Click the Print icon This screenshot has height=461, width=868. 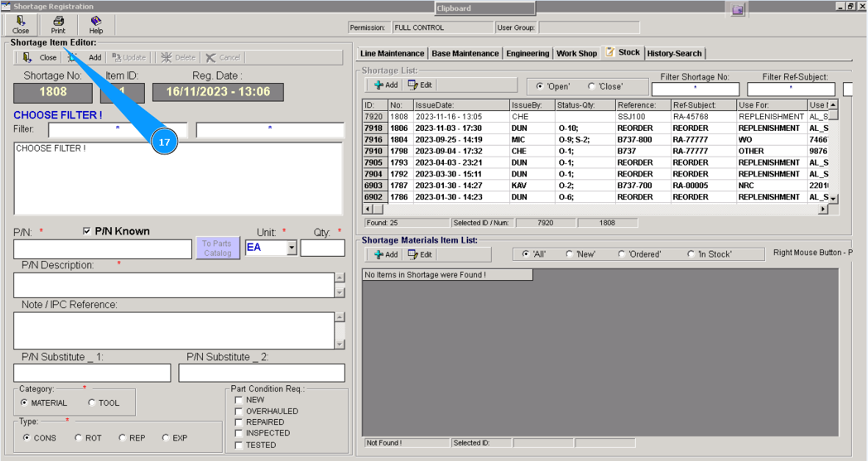[x=58, y=25]
